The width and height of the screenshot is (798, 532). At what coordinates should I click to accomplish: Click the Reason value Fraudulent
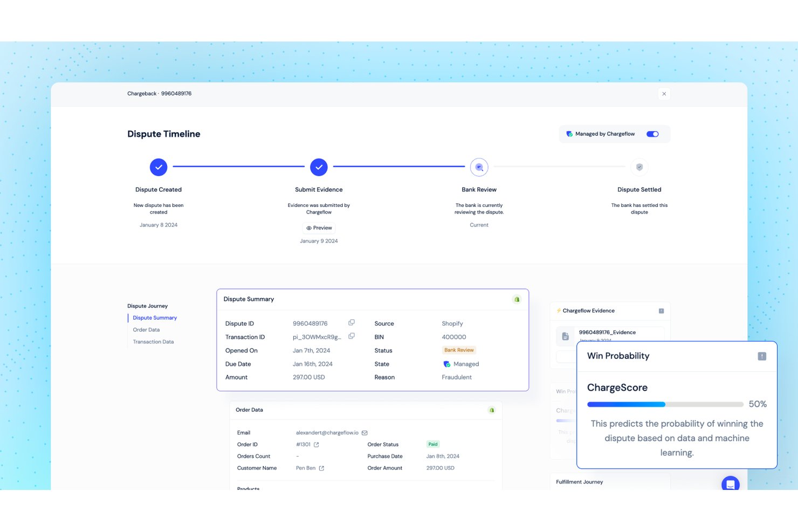[x=457, y=377]
